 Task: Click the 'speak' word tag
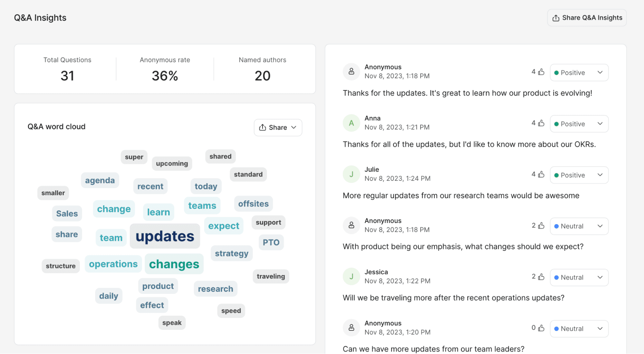(172, 323)
